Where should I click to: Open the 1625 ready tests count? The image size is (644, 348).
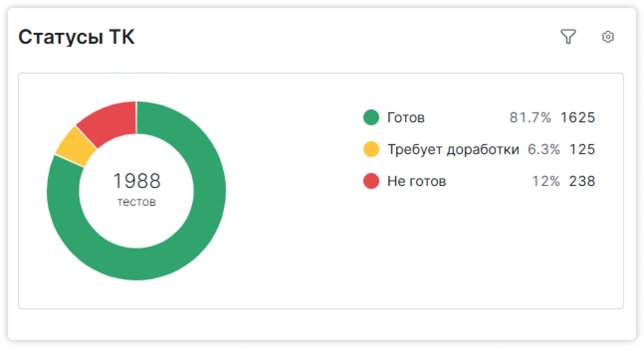pos(578,118)
